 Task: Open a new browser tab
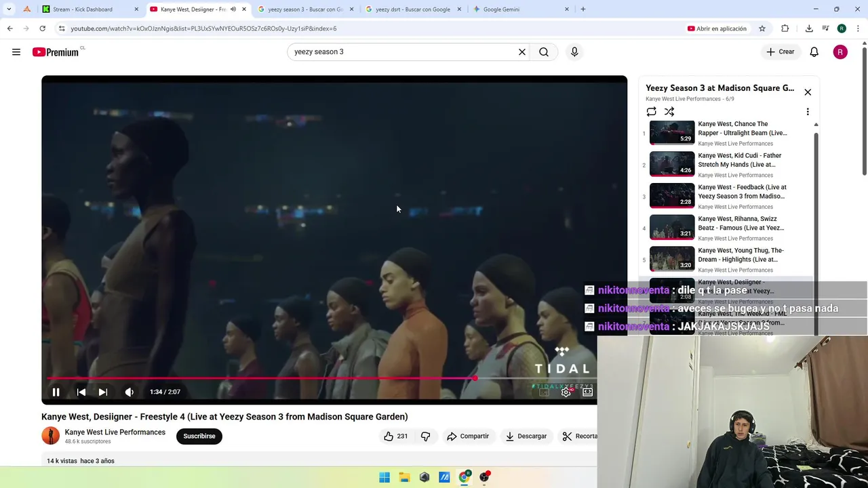(x=583, y=9)
